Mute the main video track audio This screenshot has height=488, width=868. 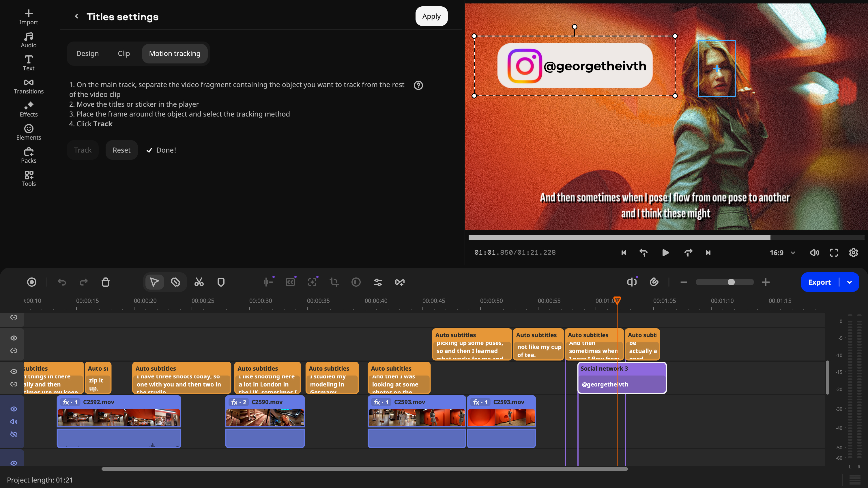14,421
